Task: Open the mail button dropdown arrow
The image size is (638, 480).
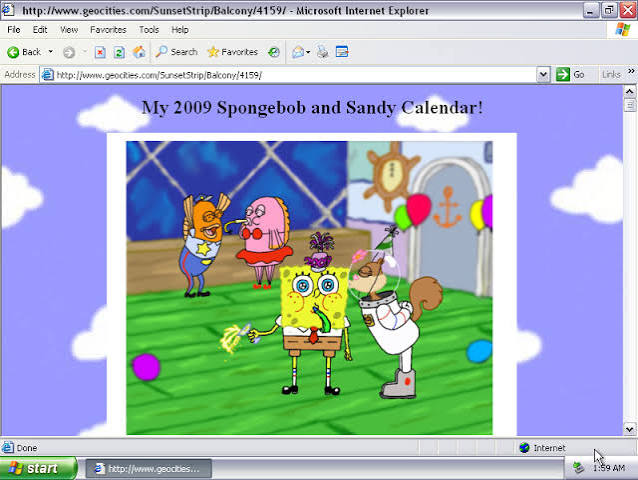Action: [x=308, y=52]
